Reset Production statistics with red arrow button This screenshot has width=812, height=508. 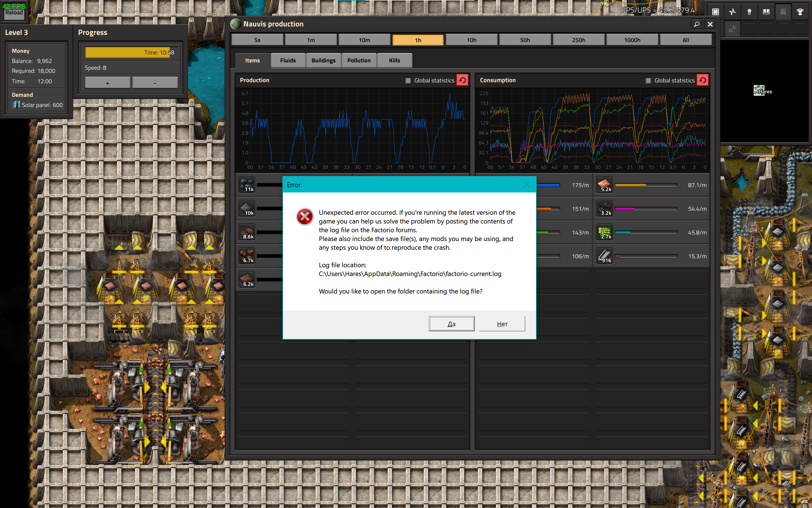(462, 80)
